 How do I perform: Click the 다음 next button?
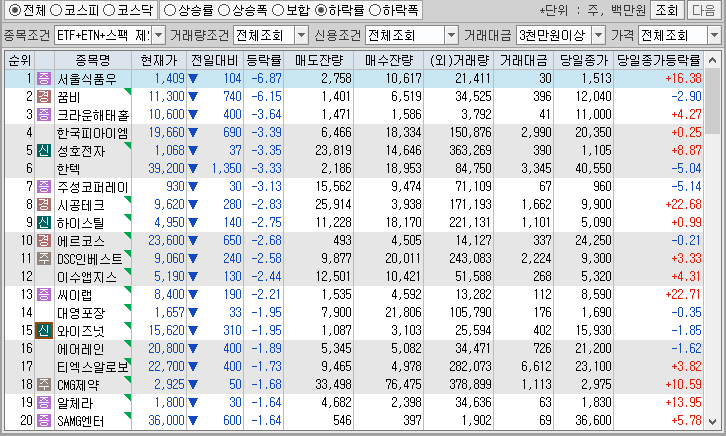pos(704,10)
